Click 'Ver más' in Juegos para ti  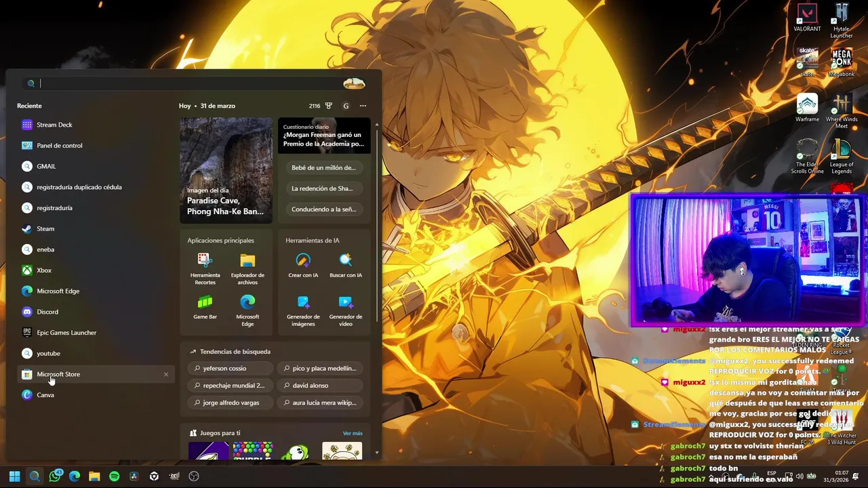pyautogui.click(x=353, y=433)
